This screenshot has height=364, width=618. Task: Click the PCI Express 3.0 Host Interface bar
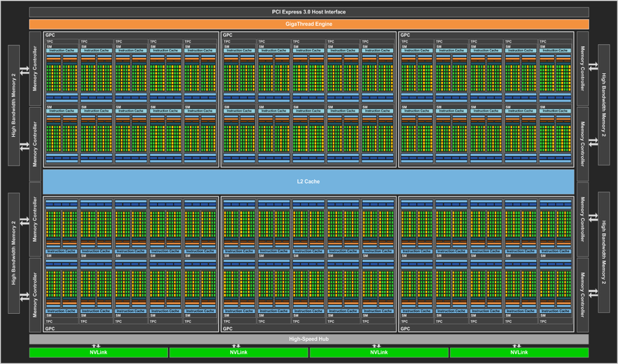click(x=309, y=11)
